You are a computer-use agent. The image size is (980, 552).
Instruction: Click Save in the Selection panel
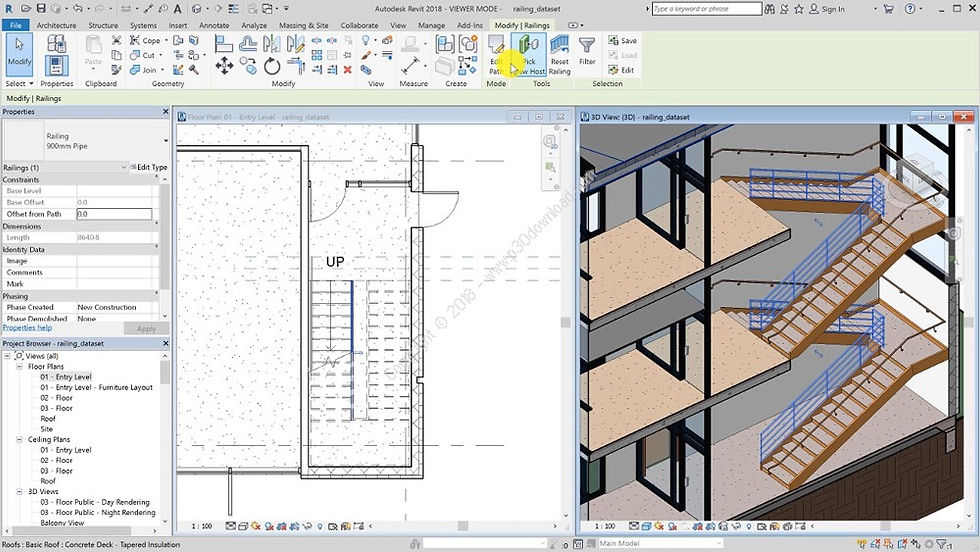pyautogui.click(x=622, y=41)
